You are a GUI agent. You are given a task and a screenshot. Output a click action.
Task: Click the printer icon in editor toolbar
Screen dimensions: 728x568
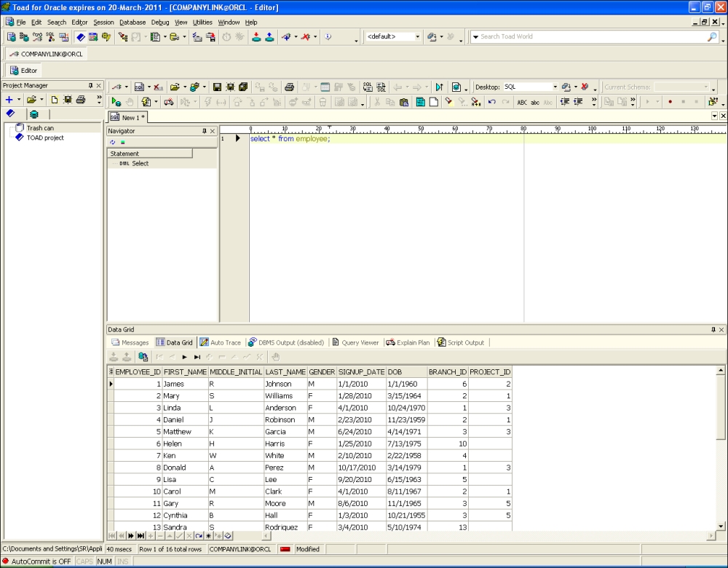pyautogui.click(x=289, y=87)
